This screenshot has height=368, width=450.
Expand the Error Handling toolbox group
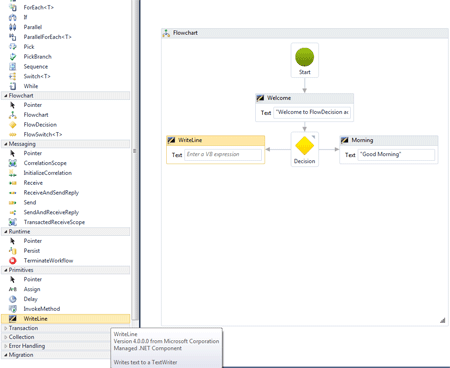tap(6, 346)
